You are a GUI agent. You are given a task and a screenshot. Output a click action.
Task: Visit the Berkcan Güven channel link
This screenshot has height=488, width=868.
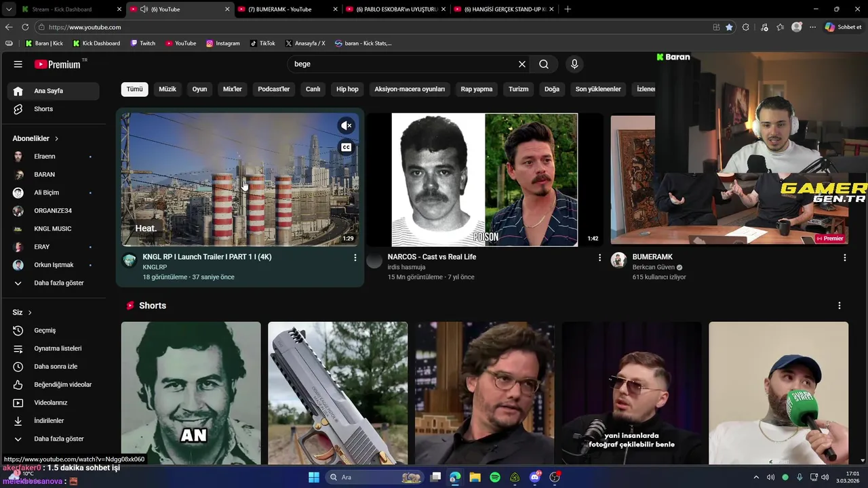(x=654, y=267)
